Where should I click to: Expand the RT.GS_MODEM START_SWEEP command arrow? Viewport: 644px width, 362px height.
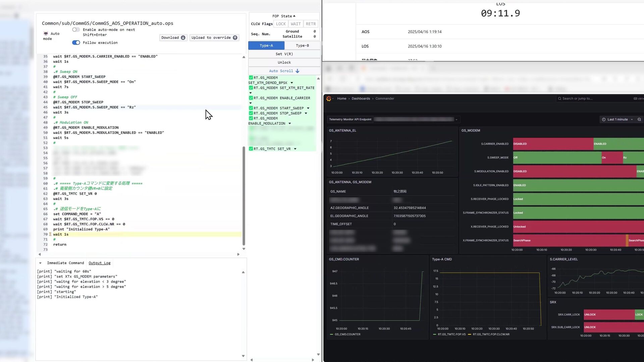pyautogui.click(x=308, y=108)
